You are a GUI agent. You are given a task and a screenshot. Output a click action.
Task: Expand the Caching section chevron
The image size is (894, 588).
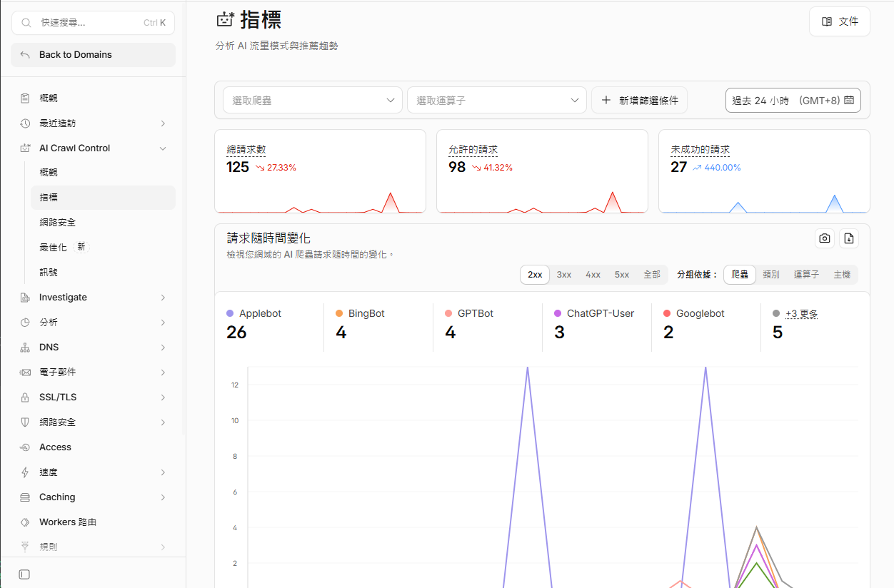point(163,497)
